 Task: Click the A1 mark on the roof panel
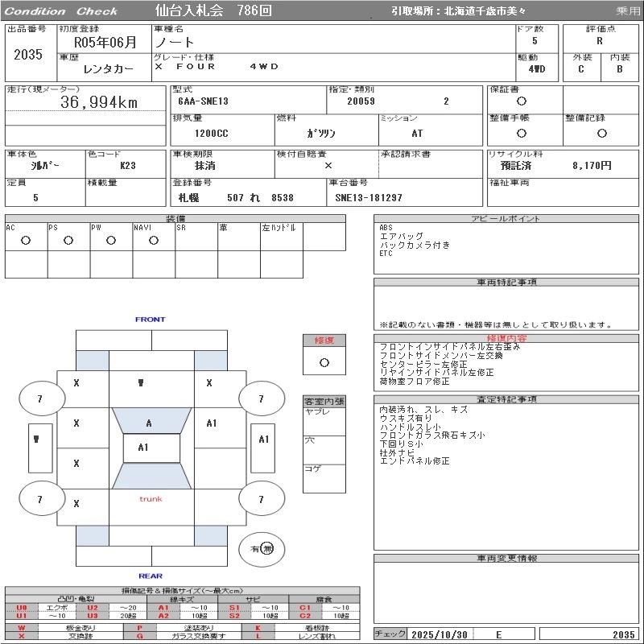144,448
